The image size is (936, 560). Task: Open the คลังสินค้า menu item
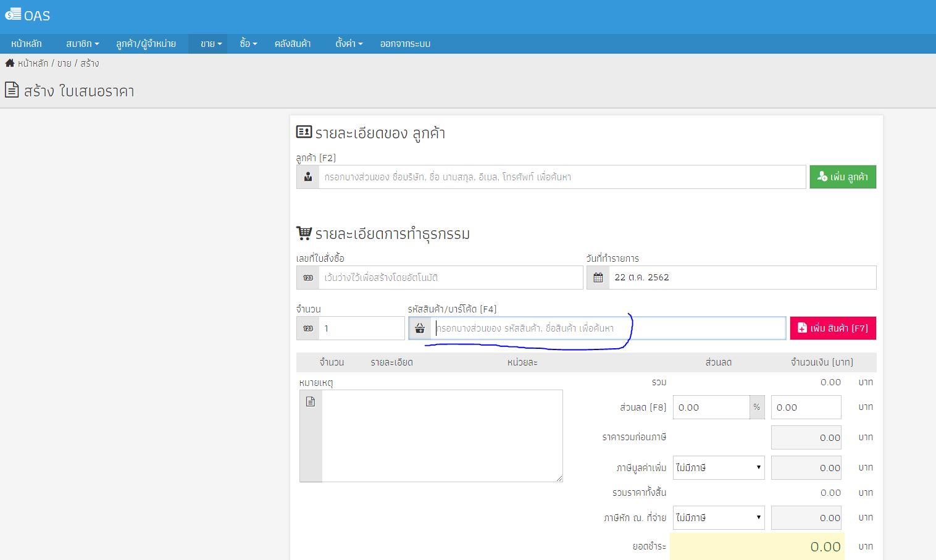[x=293, y=44]
